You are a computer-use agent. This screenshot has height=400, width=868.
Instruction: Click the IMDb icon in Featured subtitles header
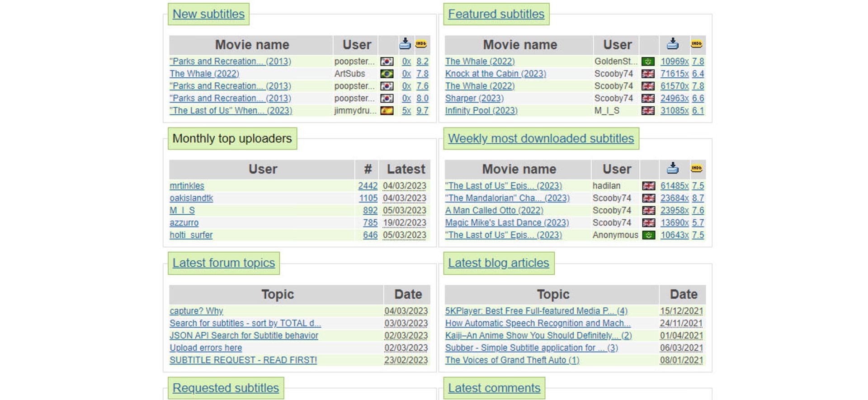696,44
